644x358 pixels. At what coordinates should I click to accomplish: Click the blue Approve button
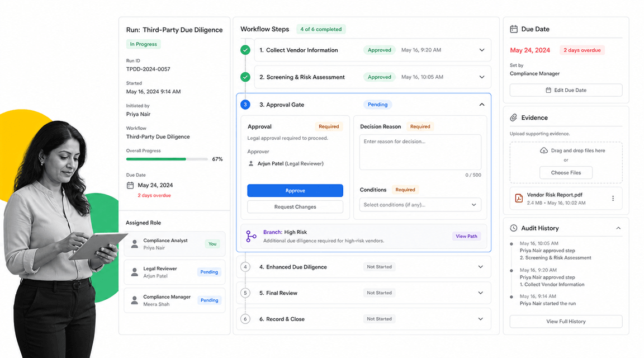click(295, 191)
